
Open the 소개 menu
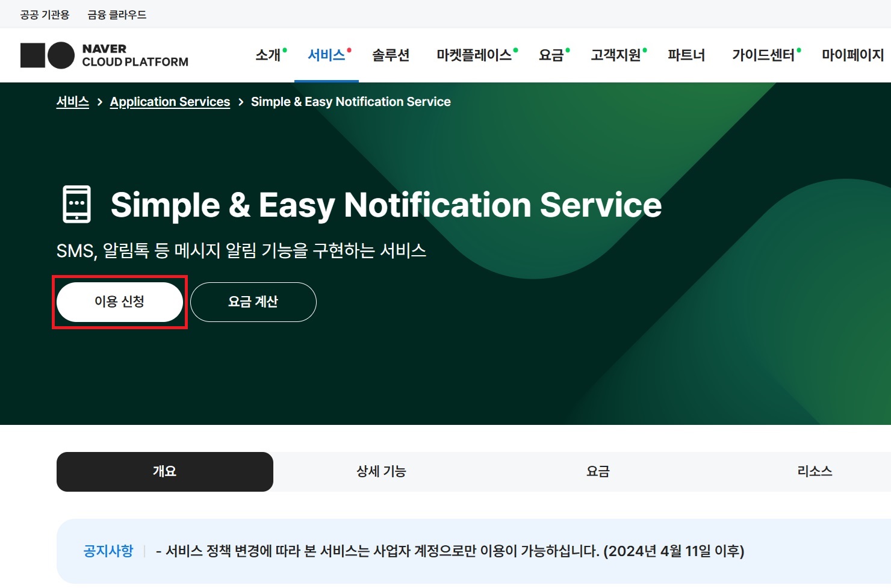point(268,55)
